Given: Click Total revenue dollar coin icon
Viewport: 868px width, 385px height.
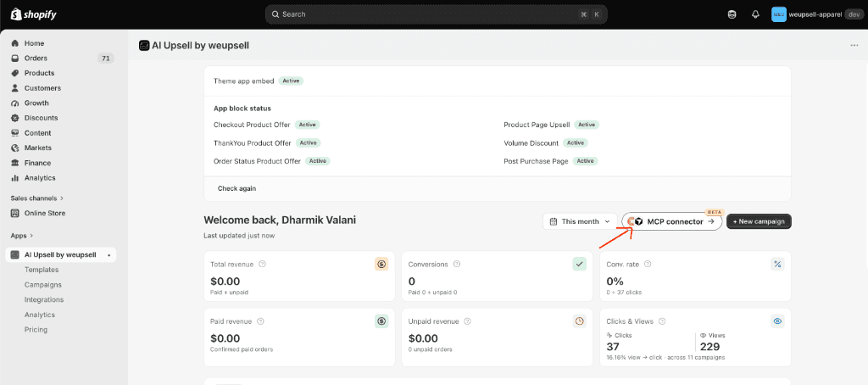Looking at the screenshot, I should pyautogui.click(x=381, y=265).
